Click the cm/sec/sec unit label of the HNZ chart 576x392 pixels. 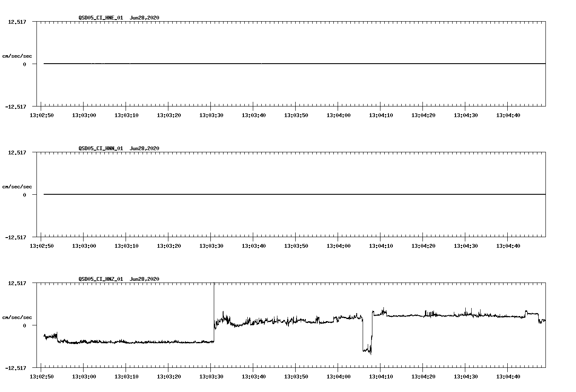coord(17,317)
